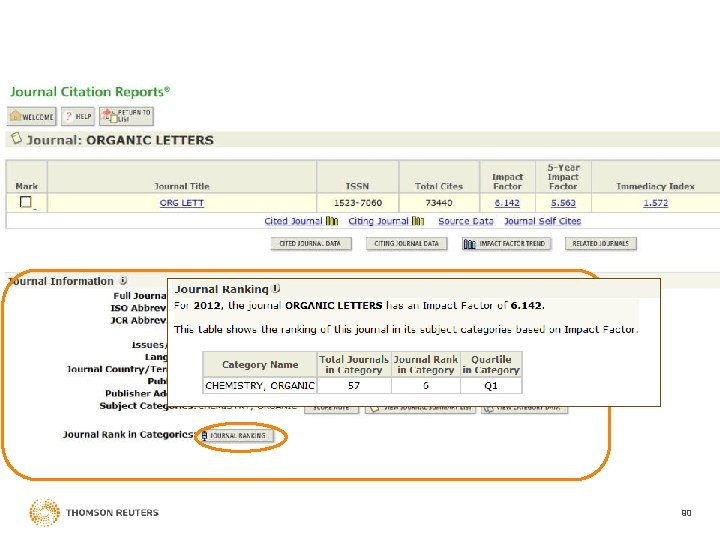The image size is (720, 540).
Task: Click the CITING JOURNAL DATA button
Action: (x=406, y=243)
